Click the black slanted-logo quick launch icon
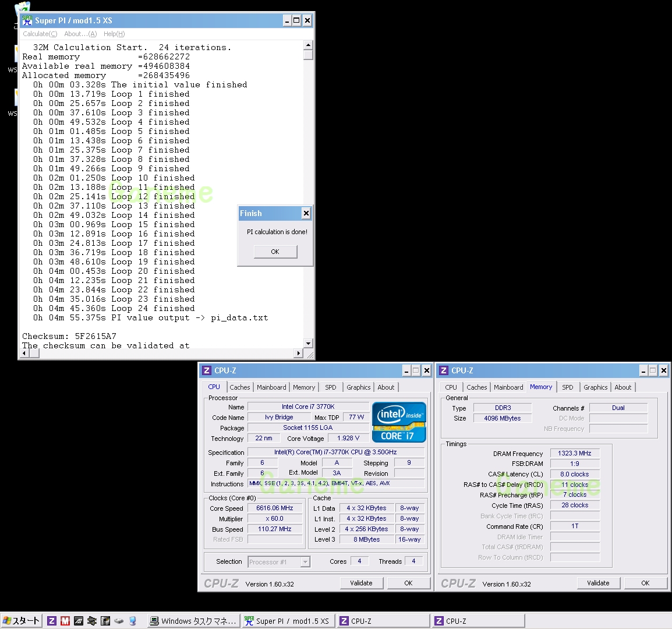This screenshot has width=672, height=629. point(79,621)
